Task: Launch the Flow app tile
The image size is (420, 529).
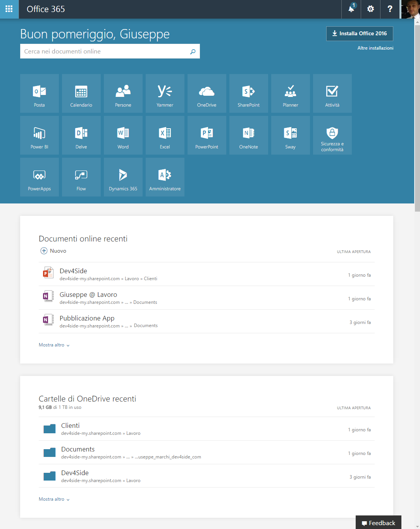Action: 81,177
